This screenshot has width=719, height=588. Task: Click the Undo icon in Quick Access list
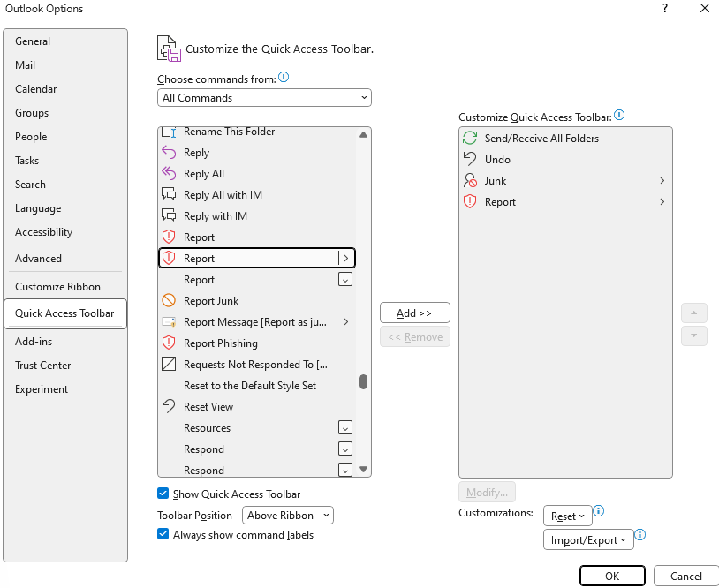point(468,159)
